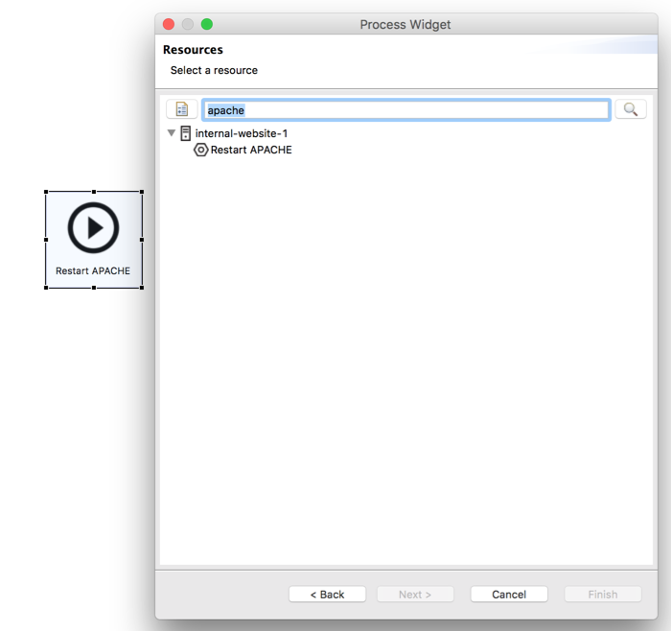Maximize the dialog using the green button
Screen dimensions: 672x631
207,24
